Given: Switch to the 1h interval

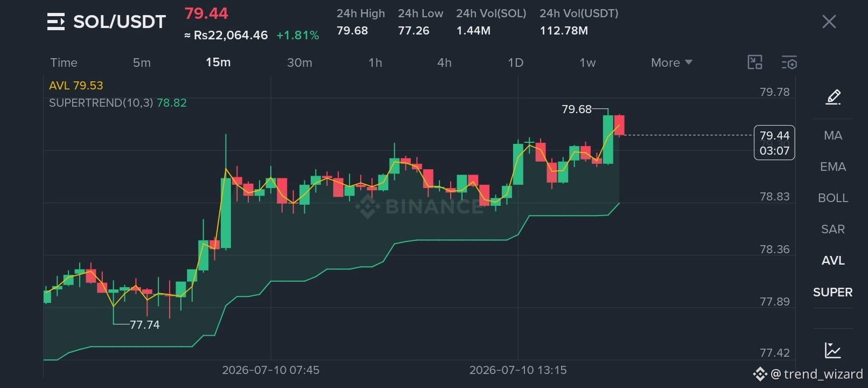Looking at the screenshot, I should pyautogui.click(x=375, y=63).
